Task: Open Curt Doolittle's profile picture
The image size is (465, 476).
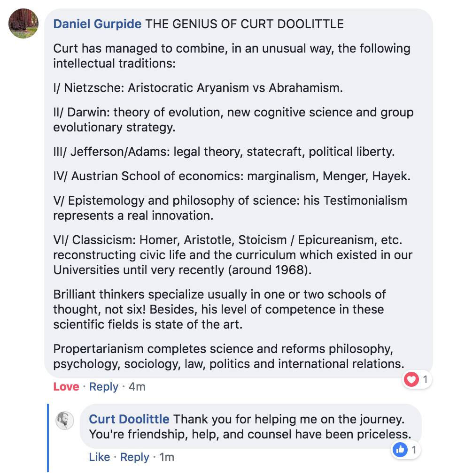Action: 65,420
